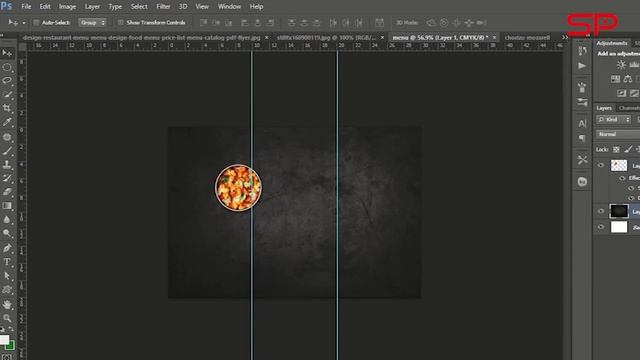Select the Horizontal Type tool

coord(7,262)
